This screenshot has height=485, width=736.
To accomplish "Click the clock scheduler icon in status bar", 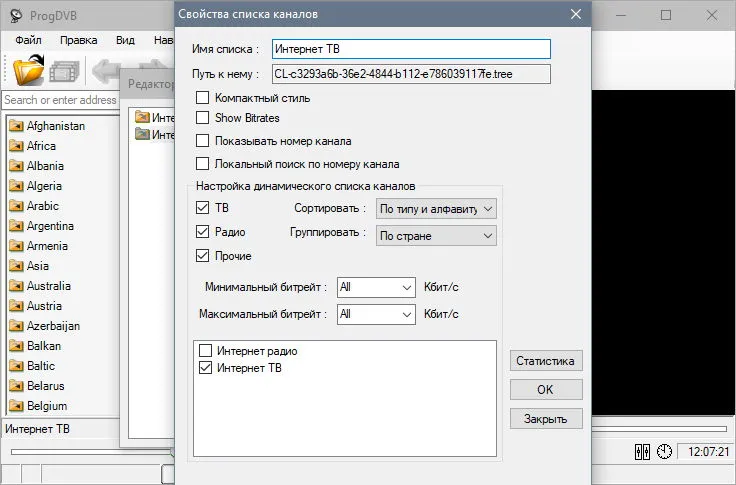I will [664, 452].
